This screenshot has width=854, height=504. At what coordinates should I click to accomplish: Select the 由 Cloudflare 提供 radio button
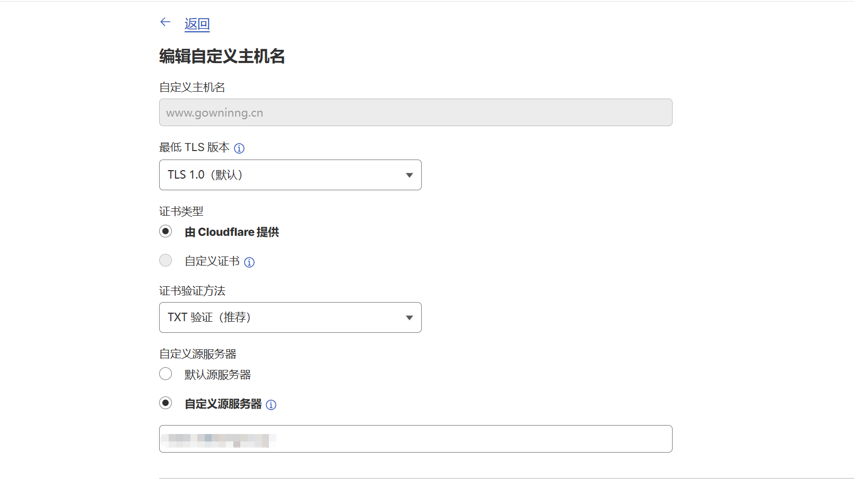(x=165, y=232)
